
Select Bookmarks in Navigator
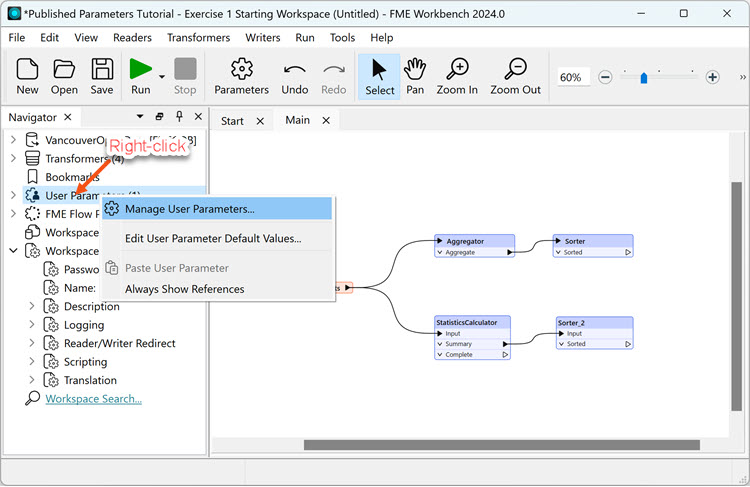(72, 177)
